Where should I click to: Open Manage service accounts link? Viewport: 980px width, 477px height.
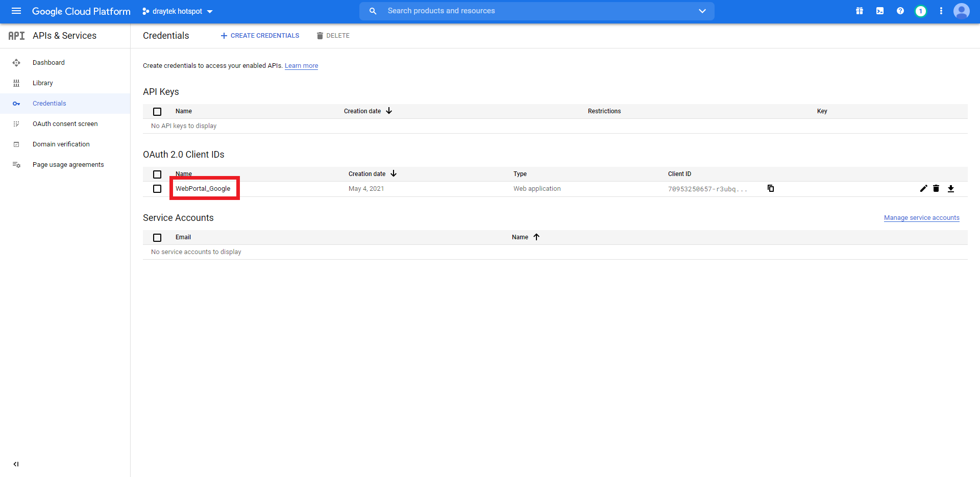coord(922,218)
